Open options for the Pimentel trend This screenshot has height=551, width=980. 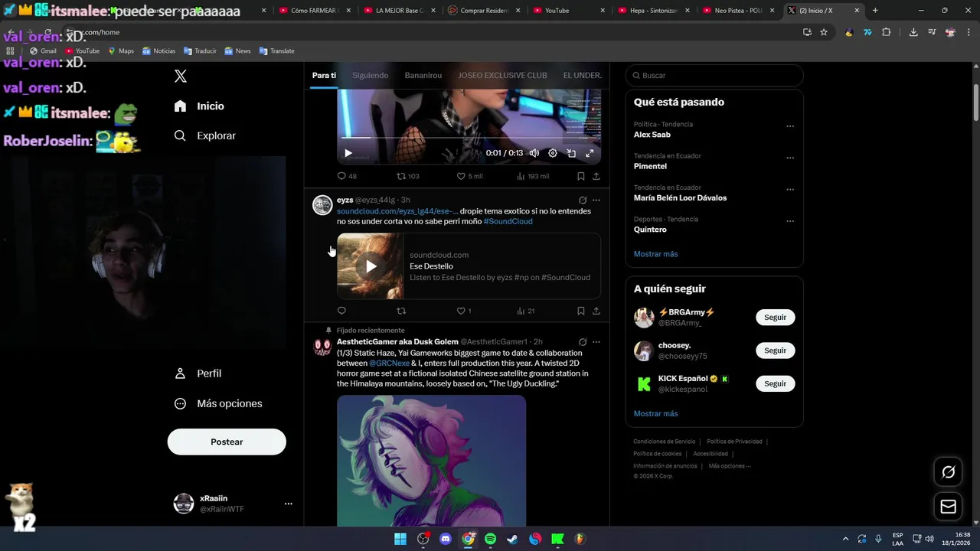pos(790,158)
